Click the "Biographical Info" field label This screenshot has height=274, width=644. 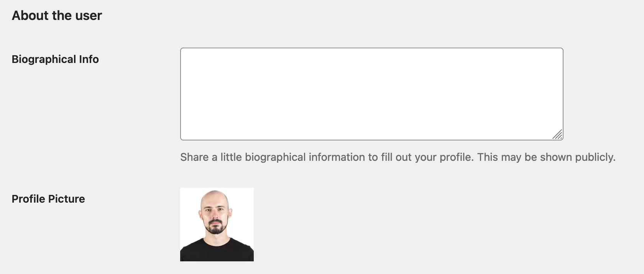[x=55, y=59]
